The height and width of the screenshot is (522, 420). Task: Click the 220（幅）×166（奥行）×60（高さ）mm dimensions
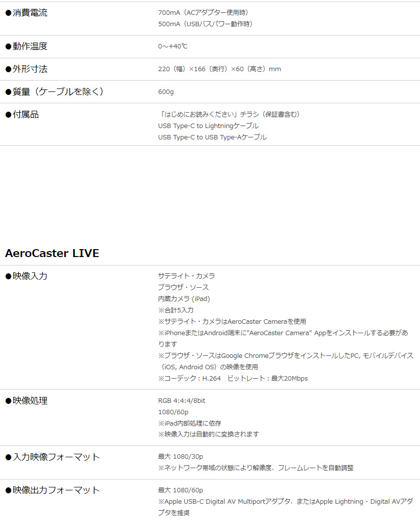(x=219, y=69)
